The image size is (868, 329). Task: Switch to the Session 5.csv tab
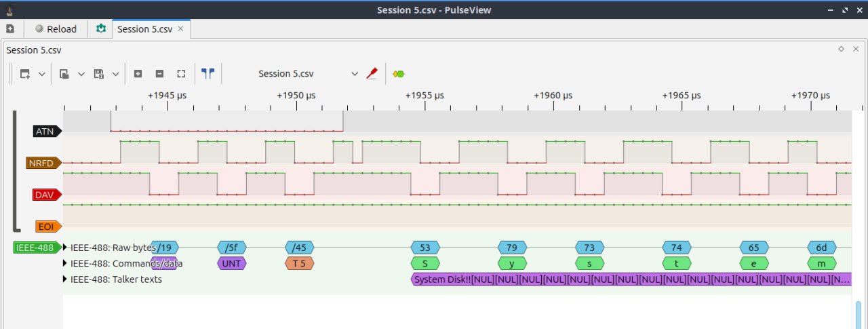click(x=144, y=29)
